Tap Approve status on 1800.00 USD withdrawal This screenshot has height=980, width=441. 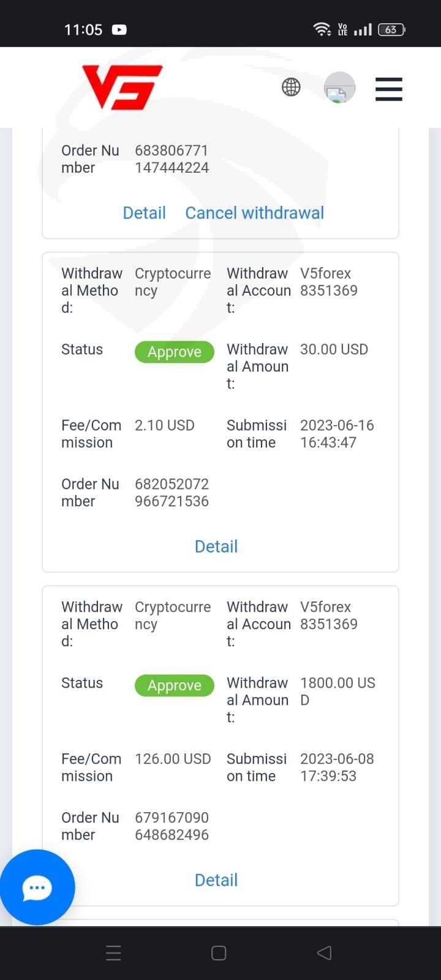click(x=175, y=685)
